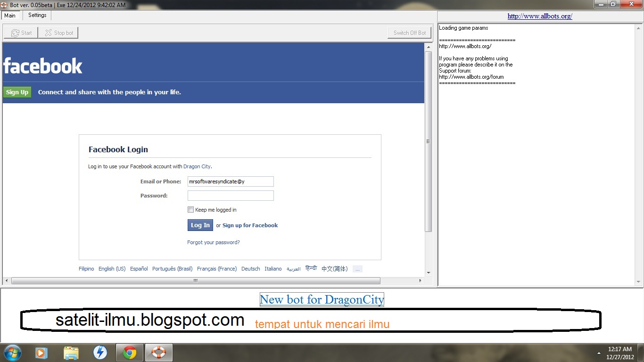Select Português (Brasil) language
The image size is (644, 362).
point(172,269)
